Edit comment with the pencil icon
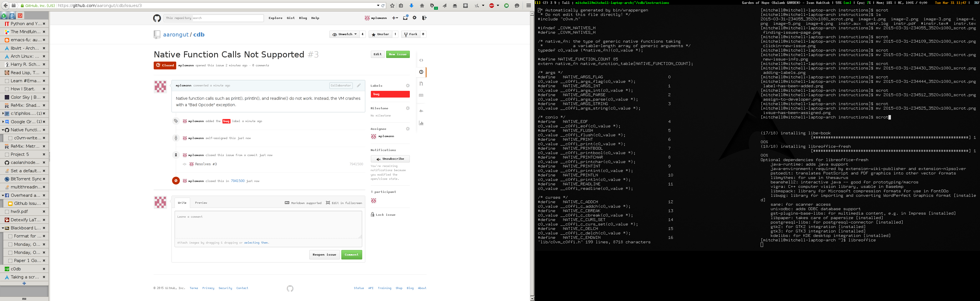This screenshot has width=980, height=301. (358, 85)
